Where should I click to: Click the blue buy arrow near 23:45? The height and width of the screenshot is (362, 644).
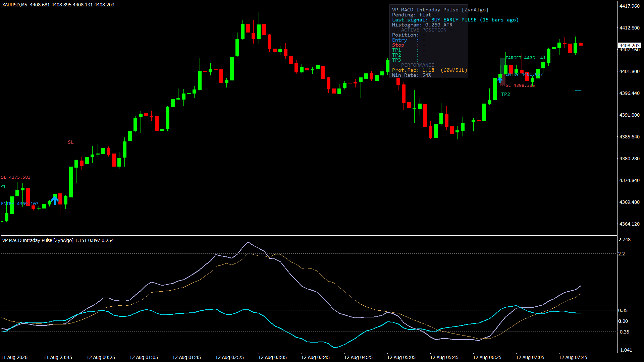55,200
